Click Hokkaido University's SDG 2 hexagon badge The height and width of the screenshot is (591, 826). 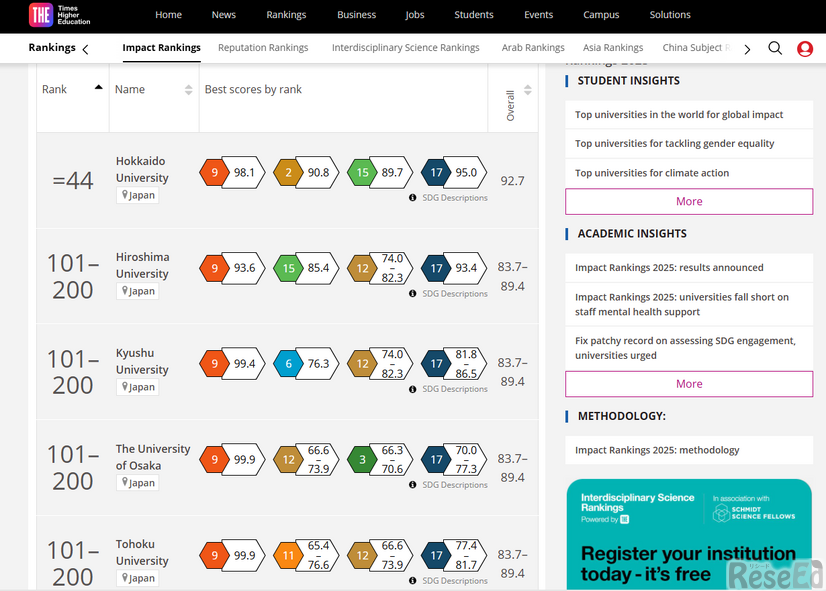pos(288,172)
